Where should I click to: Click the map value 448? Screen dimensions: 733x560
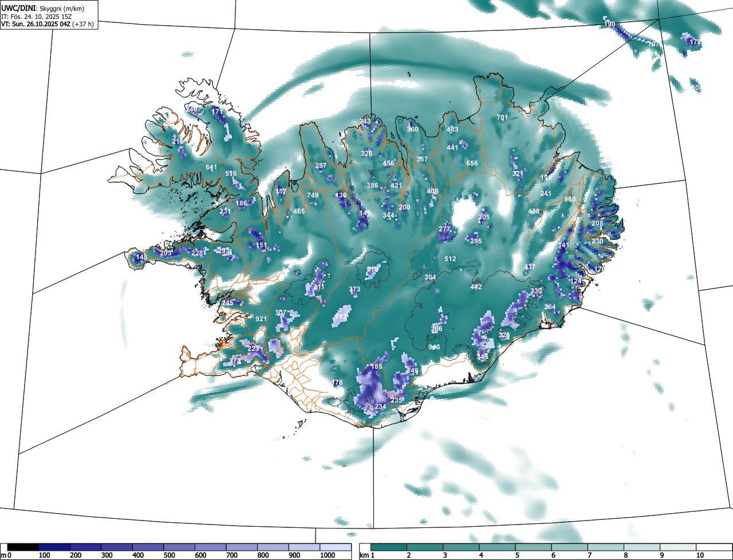pyautogui.click(x=534, y=211)
